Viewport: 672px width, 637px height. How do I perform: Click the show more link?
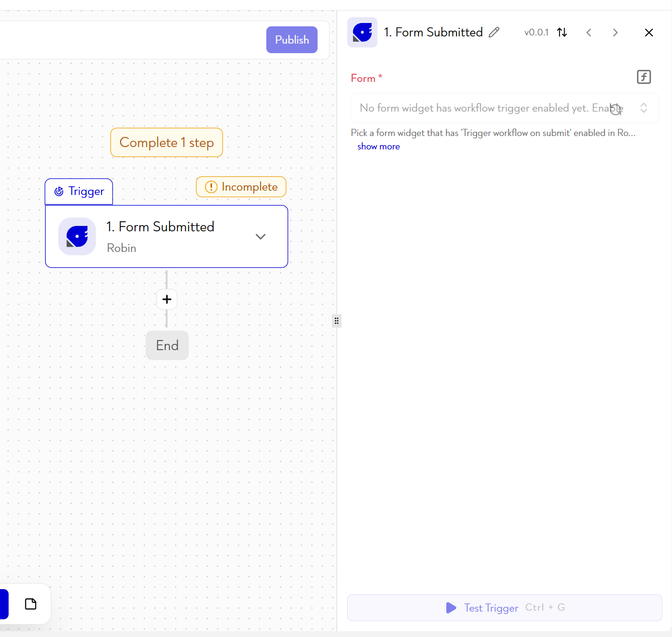[378, 147]
